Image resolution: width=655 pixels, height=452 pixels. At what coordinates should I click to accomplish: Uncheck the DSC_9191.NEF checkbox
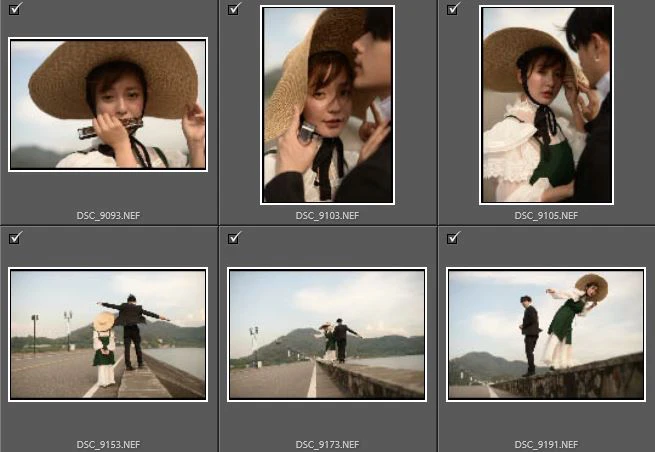coord(453,237)
